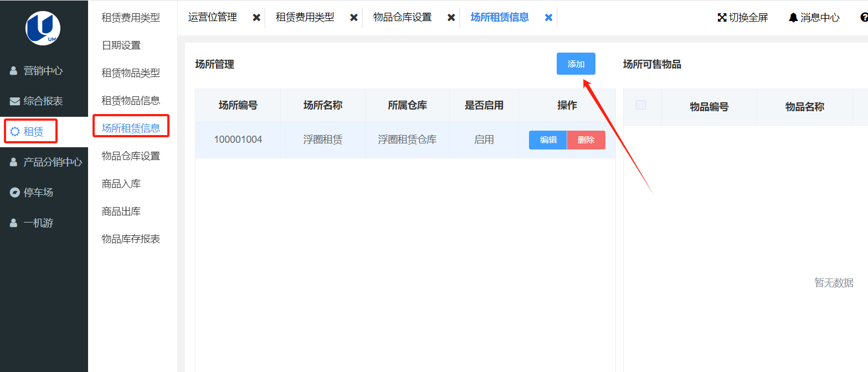The image size is (868, 372).
Task: Open 综合报表 in the sidebar
Action: tap(43, 101)
